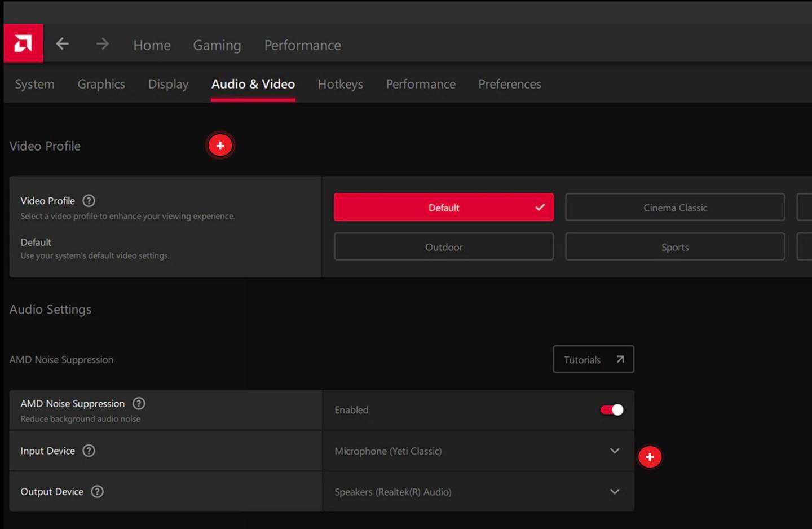This screenshot has height=529, width=812.
Task: Click the red plus beside Input Device row
Action: point(650,457)
